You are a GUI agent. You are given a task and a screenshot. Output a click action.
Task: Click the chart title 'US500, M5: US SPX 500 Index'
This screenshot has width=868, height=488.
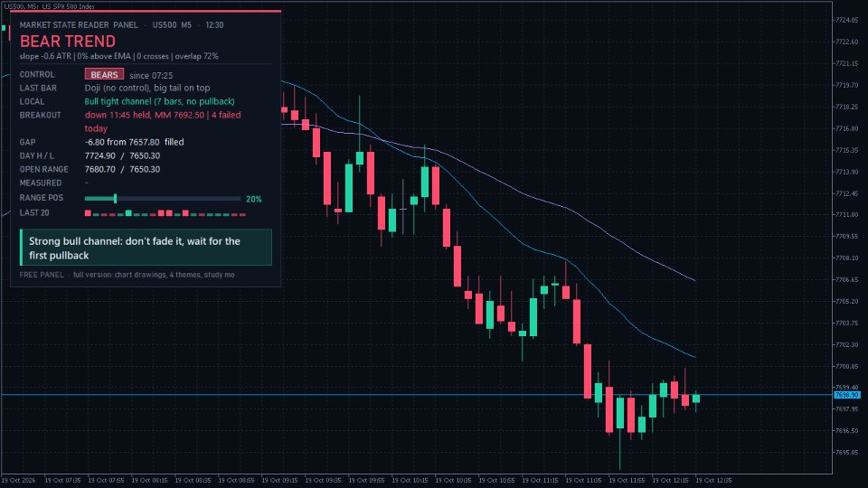pyautogui.click(x=49, y=6)
